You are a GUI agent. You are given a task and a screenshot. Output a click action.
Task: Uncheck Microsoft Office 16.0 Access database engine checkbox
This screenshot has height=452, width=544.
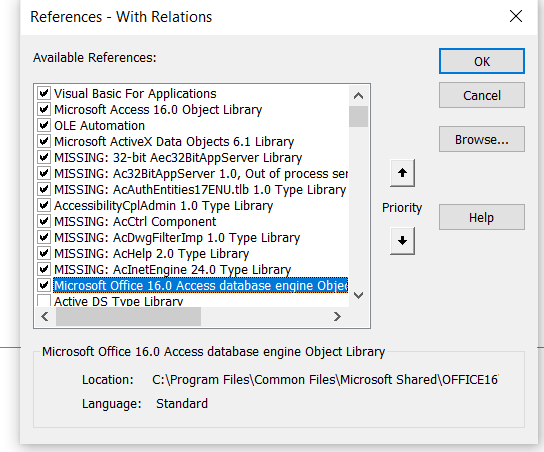click(44, 285)
